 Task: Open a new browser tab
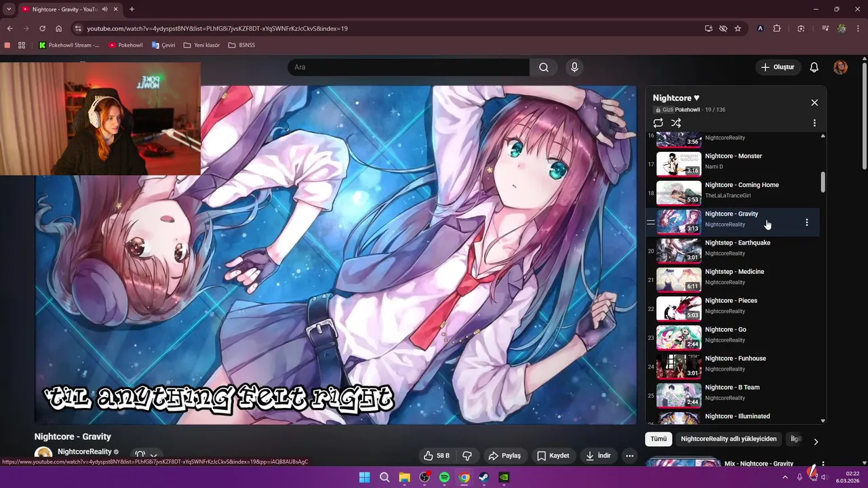pyautogui.click(x=132, y=9)
